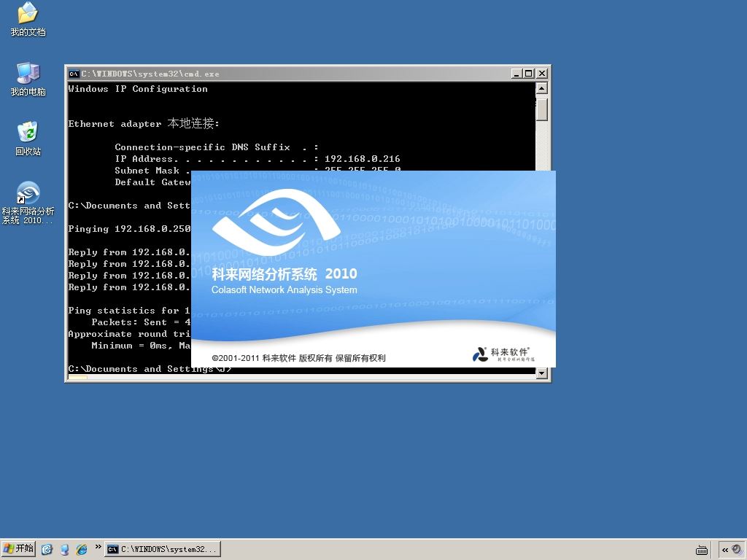The height and width of the screenshot is (560, 747).
Task: Select the 科来网络分析系统 2010 desktop shortcut
Action: pyautogui.click(x=28, y=203)
